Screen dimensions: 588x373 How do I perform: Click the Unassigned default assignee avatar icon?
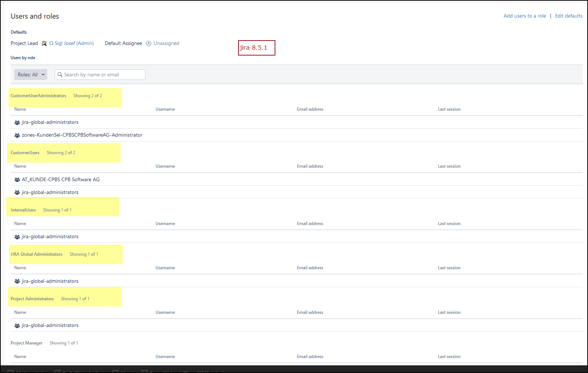[149, 43]
